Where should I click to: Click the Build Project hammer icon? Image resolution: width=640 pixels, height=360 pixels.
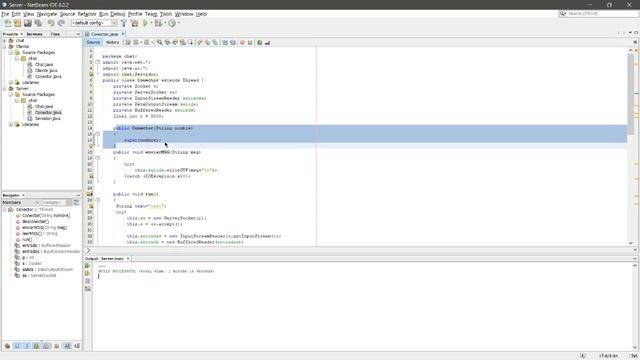coord(124,23)
